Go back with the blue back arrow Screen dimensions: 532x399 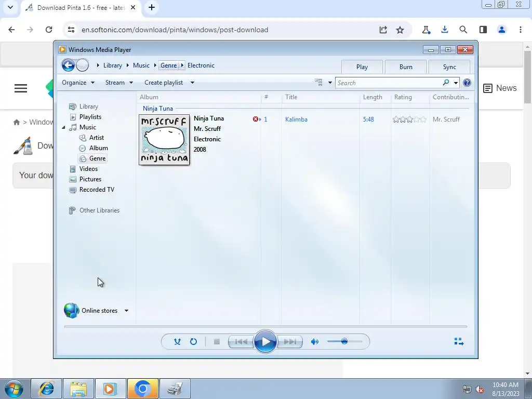68,65
